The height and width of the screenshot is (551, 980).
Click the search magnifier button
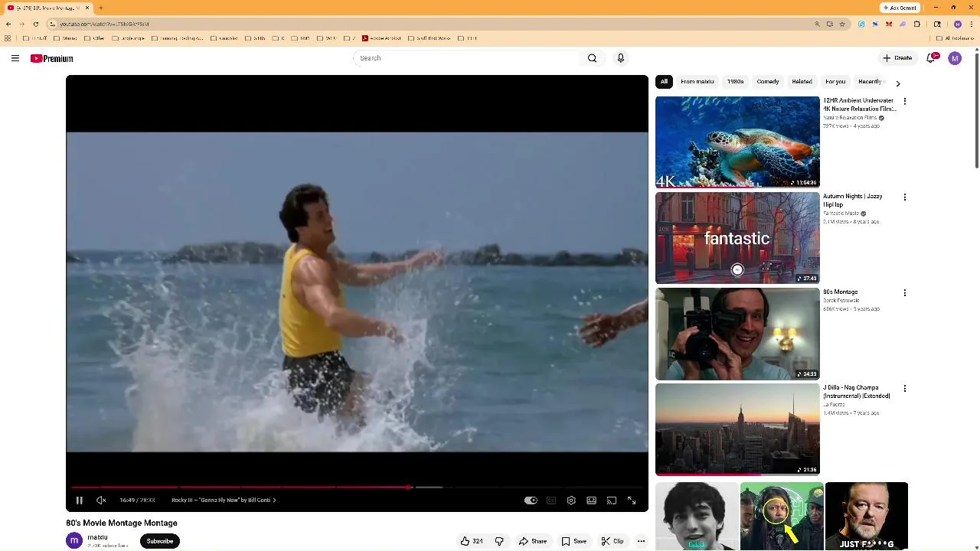click(592, 58)
